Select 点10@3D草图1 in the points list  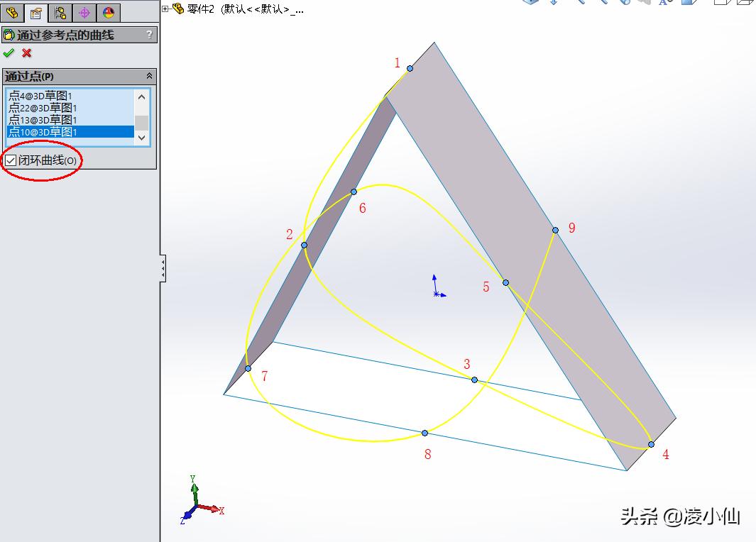(43, 132)
